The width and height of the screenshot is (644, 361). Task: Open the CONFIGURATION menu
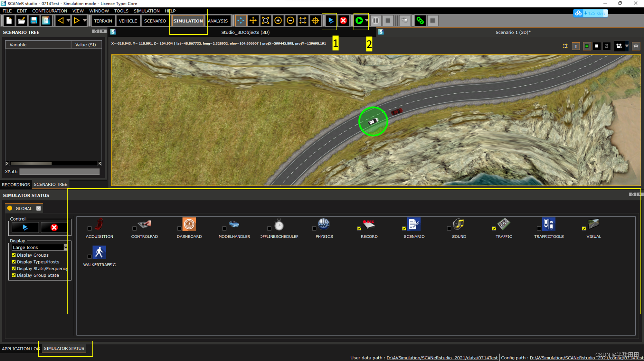(49, 11)
